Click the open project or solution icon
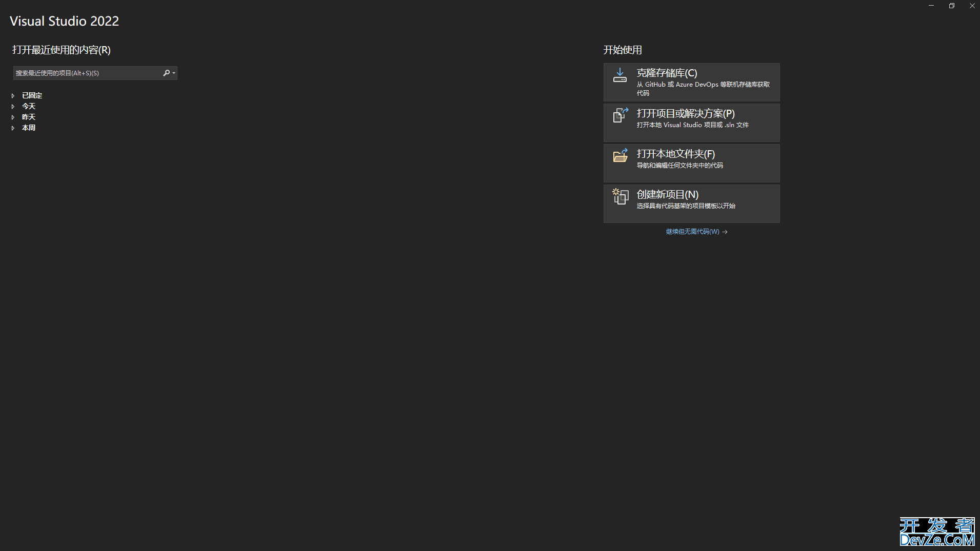980x551 pixels. (621, 115)
